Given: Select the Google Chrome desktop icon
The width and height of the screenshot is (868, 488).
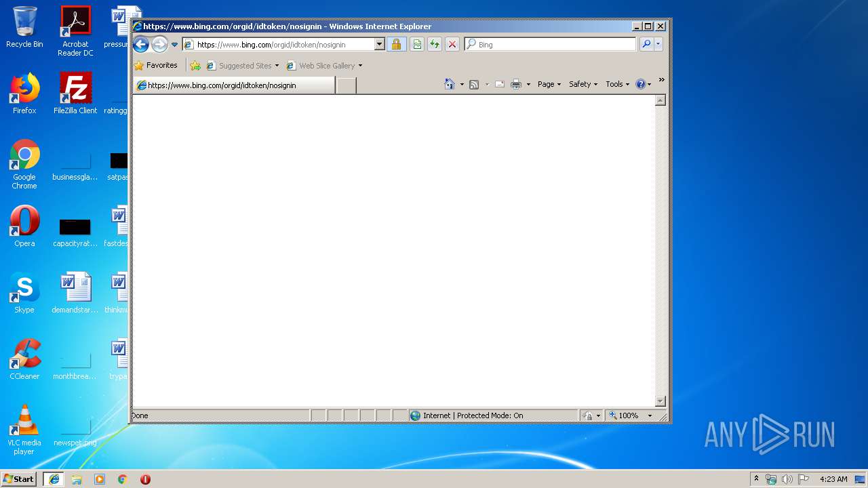Looking at the screenshot, I should click(24, 164).
